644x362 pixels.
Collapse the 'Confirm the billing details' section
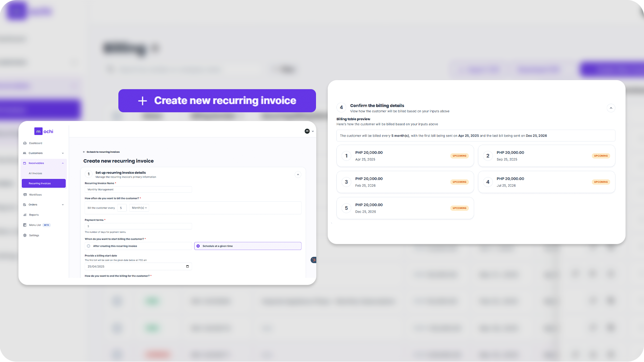point(611,108)
